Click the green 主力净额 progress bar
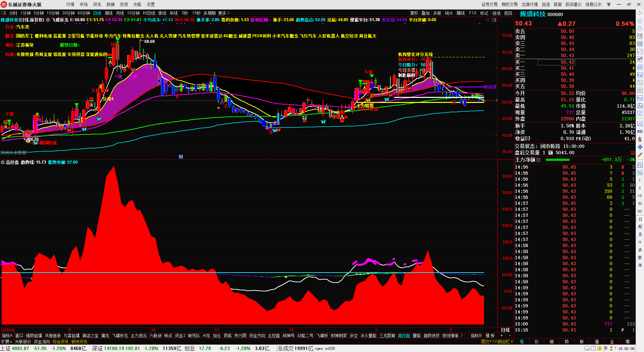644x352 pixels. tap(558, 160)
